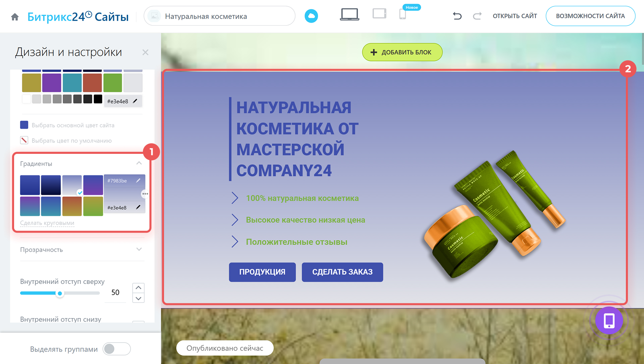This screenshot has width=644, height=364.
Task: Collapse the Градиенты section
Action: point(139,163)
